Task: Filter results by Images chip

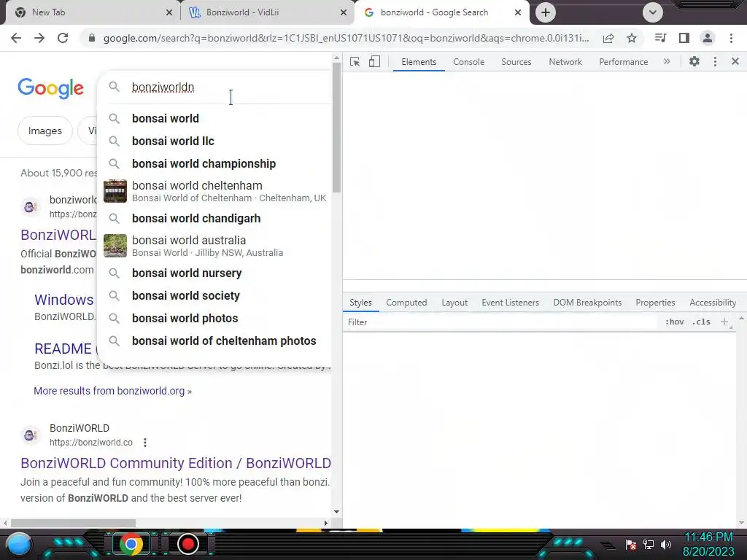Action: (45, 131)
